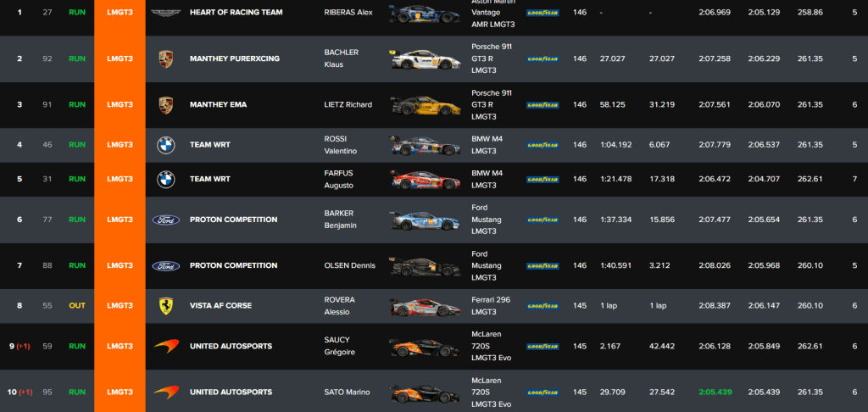The width and height of the screenshot is (868, 412).
Task: Click the LMGT3 class label in Rovera's row
Action: pyautogui.click(x=120, y=306)
